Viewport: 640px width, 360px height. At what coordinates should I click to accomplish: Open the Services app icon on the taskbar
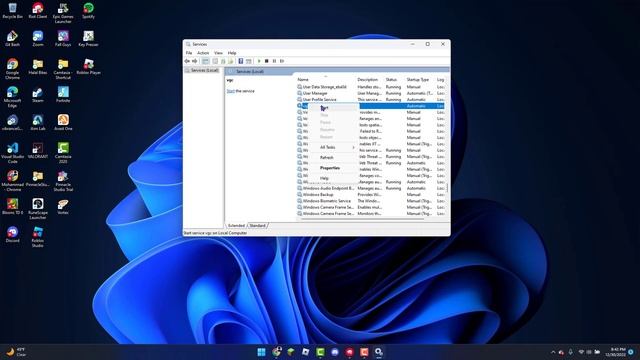[x=379, y=352]
